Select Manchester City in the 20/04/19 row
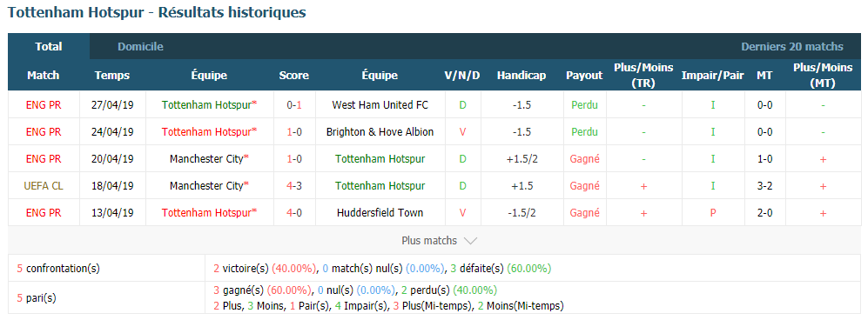 click(x=209, y=158)
